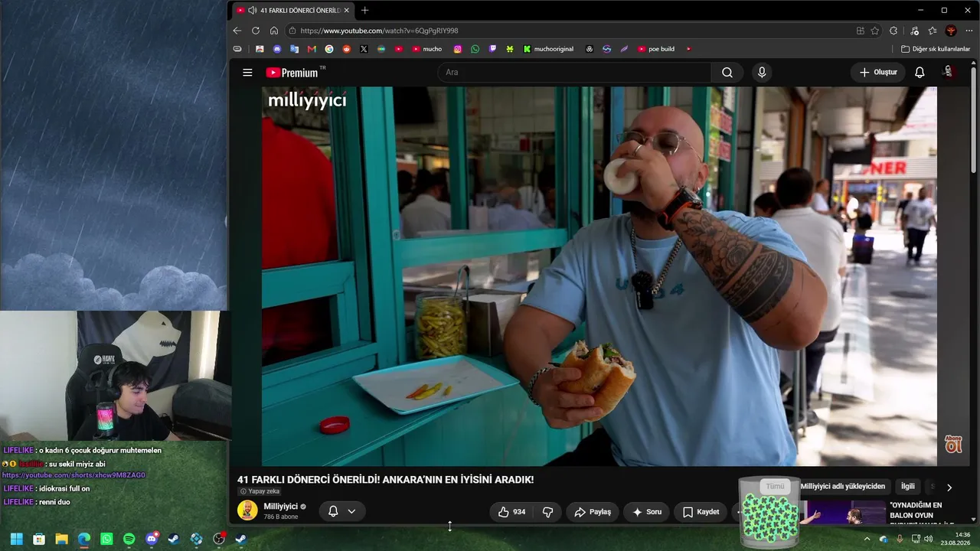Image resolution: width=980 pixels, height=551 pixels.
Task: Open browser extensions puzzle icon
Action: coord(893,31)
